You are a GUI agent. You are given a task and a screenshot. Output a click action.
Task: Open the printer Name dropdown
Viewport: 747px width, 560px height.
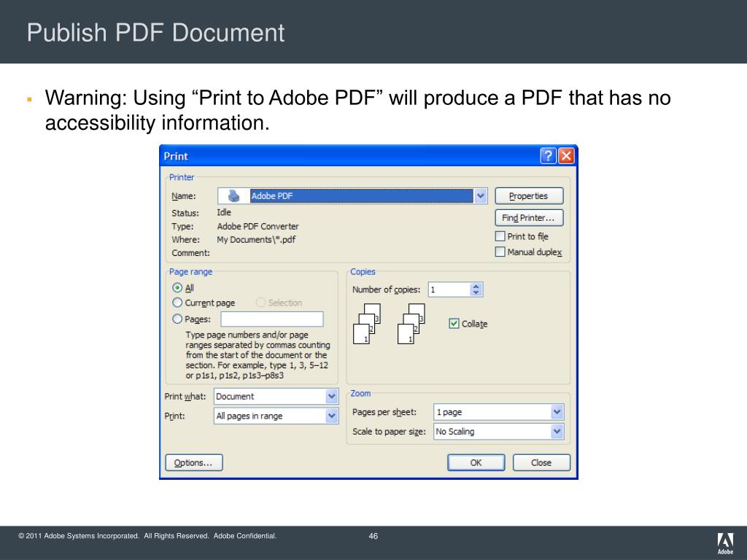[x=480, y=195]
